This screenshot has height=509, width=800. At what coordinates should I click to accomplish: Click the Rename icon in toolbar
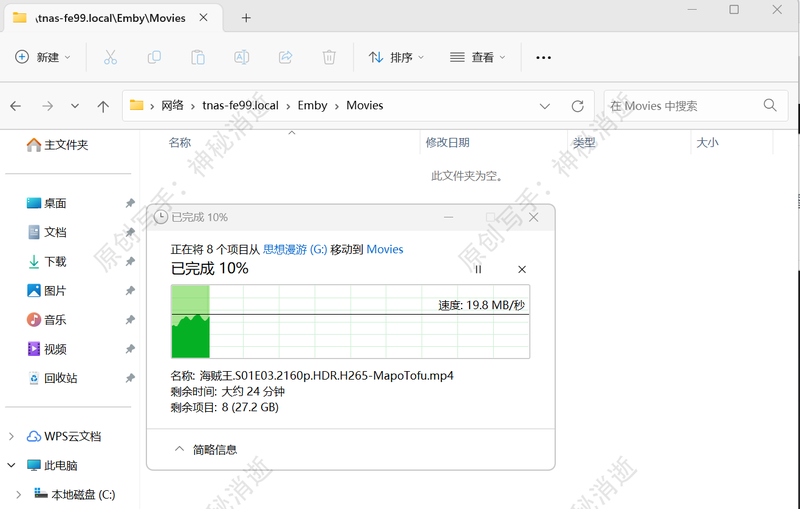241,57
